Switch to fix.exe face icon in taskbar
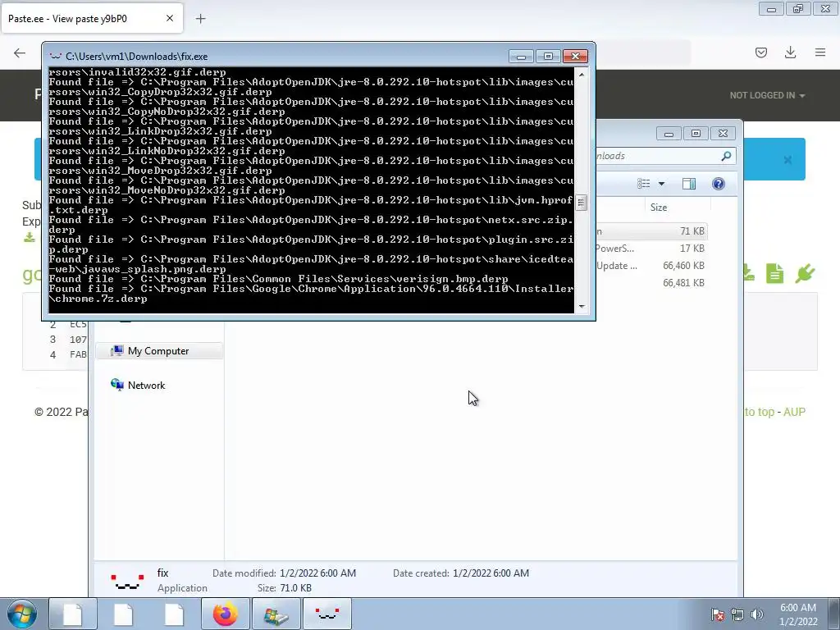 pos(326,614)
